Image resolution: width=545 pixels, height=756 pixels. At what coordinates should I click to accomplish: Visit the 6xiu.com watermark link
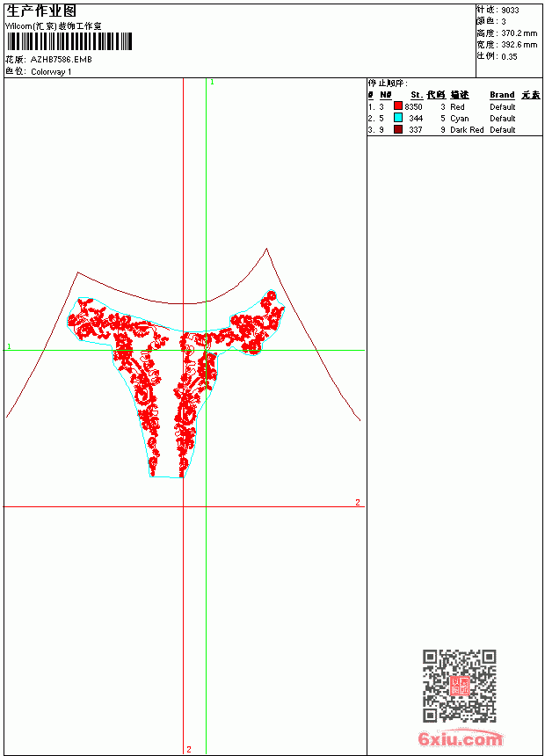pos(460,738)
